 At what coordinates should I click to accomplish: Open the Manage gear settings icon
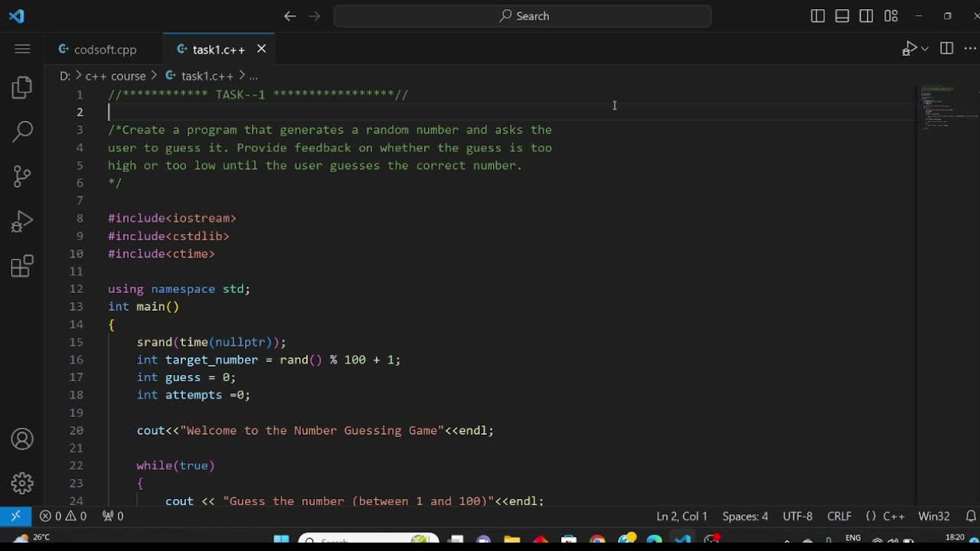pos(22,483)
